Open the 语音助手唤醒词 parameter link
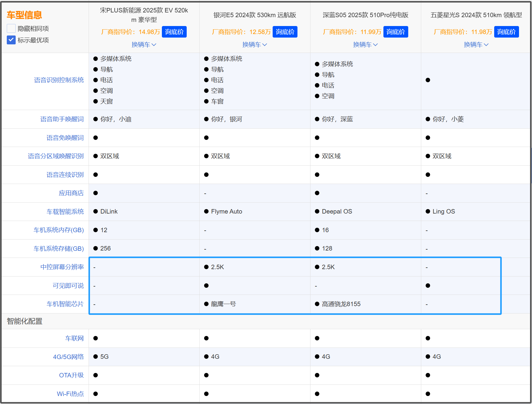532x404 pixels. (62, 119)
